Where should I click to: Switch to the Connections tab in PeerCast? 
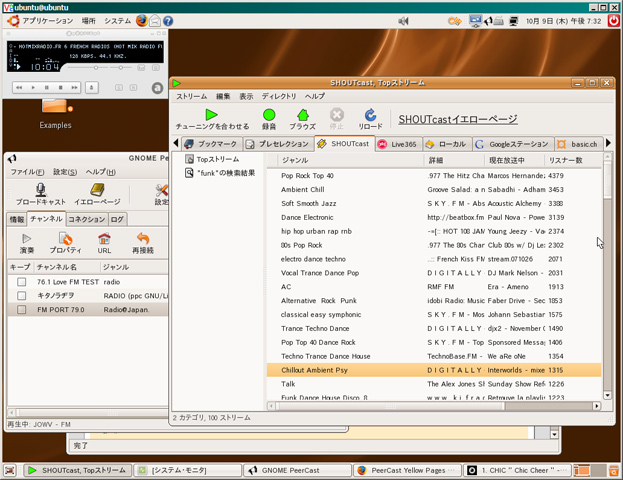pyautogui.click(x=87, y=219)
